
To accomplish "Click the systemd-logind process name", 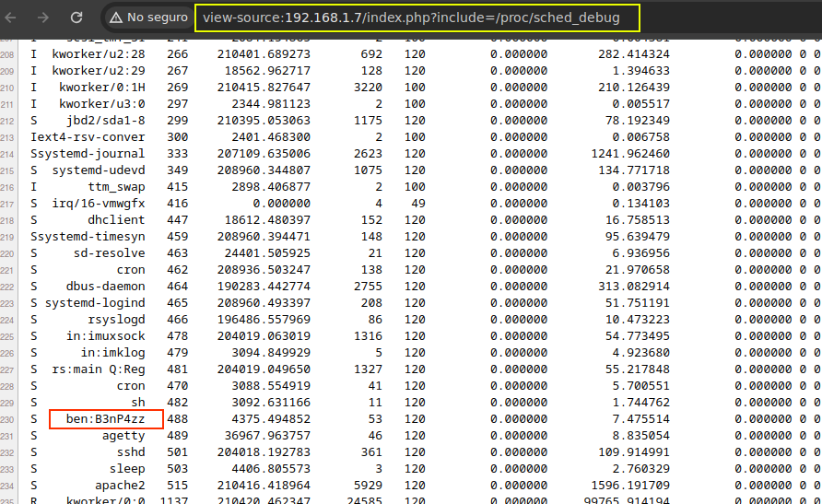I will coord(95,303).
